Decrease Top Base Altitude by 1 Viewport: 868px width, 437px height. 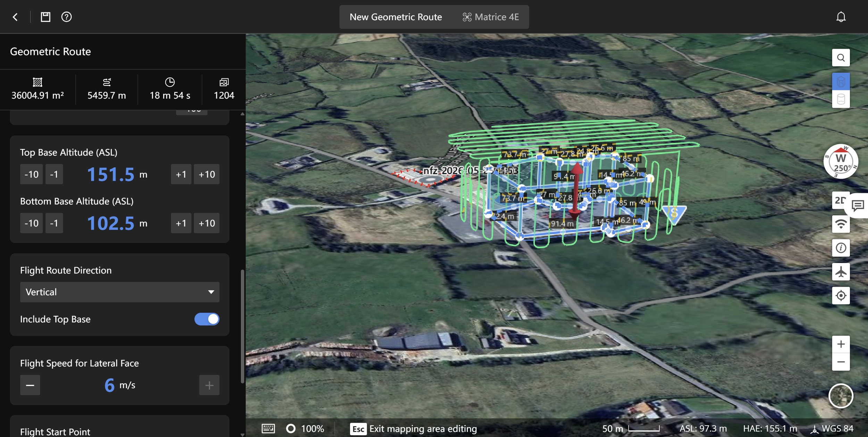[x=54, y=174]
